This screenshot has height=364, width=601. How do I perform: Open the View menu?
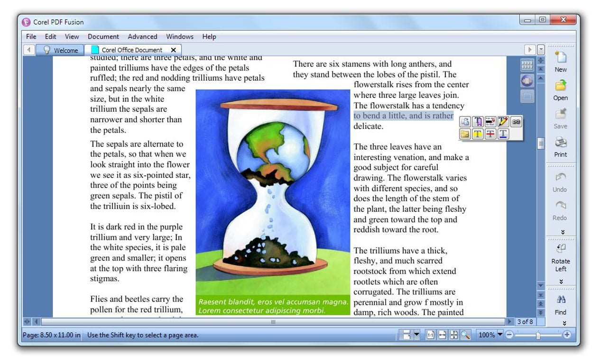pos(72,36)
